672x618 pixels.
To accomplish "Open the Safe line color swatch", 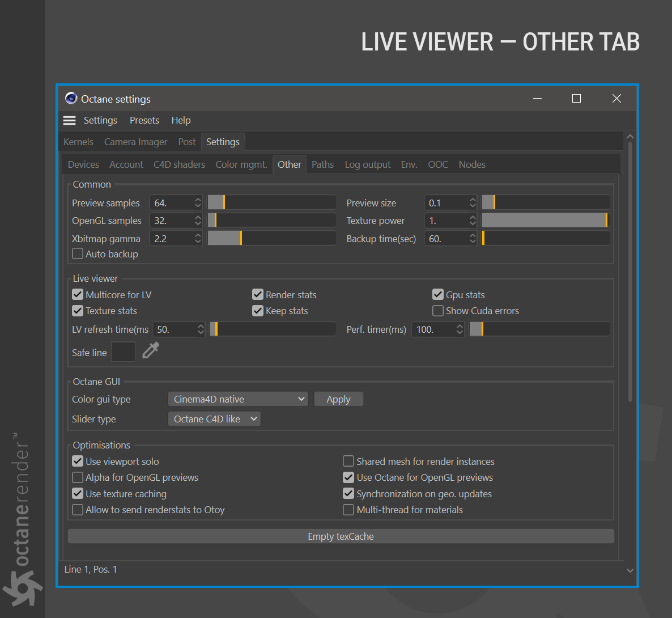I will [x=124, y=352].
